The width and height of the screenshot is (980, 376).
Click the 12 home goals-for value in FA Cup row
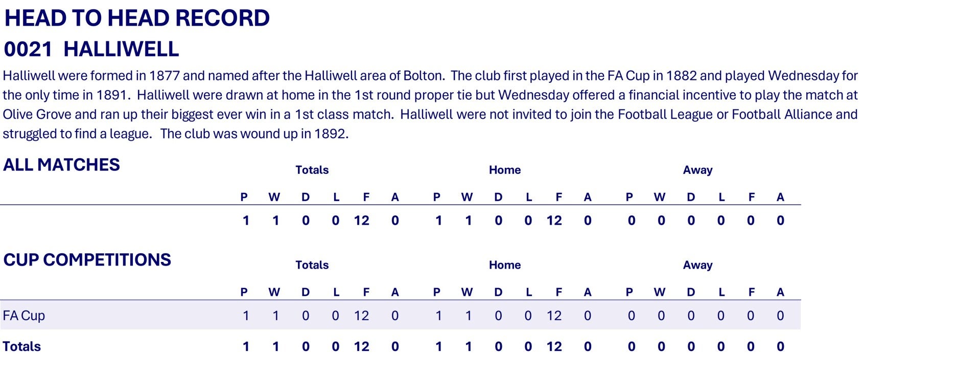click(x=554, y=316)
